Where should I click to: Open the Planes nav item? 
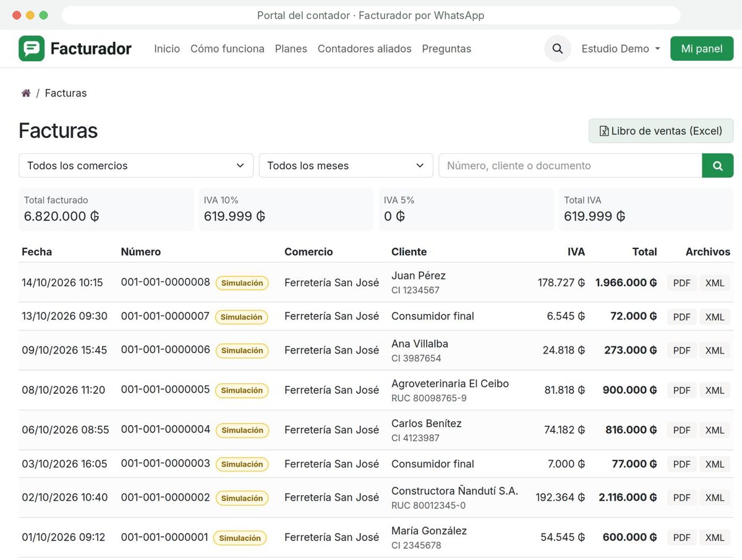[x=291, y=49]
